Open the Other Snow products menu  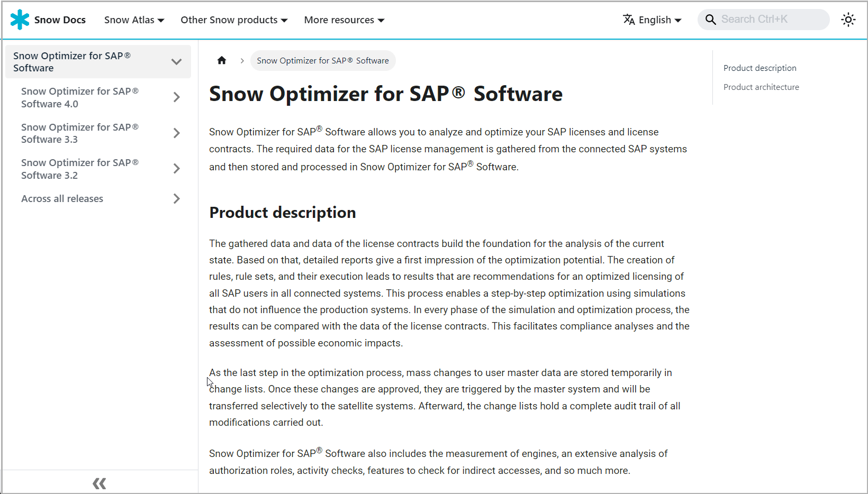click(x=234, y=20)
